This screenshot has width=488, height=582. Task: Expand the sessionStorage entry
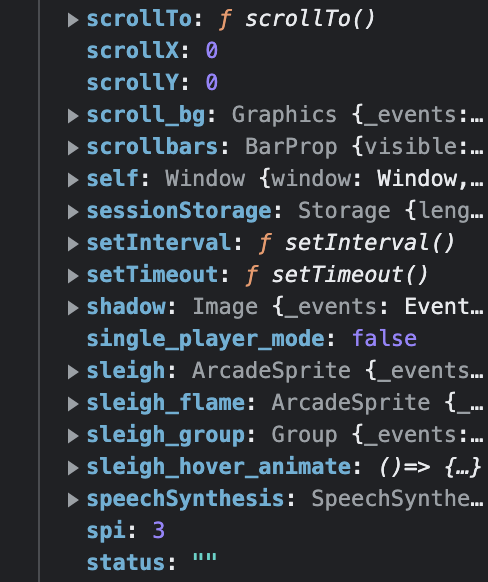(73, 212)
